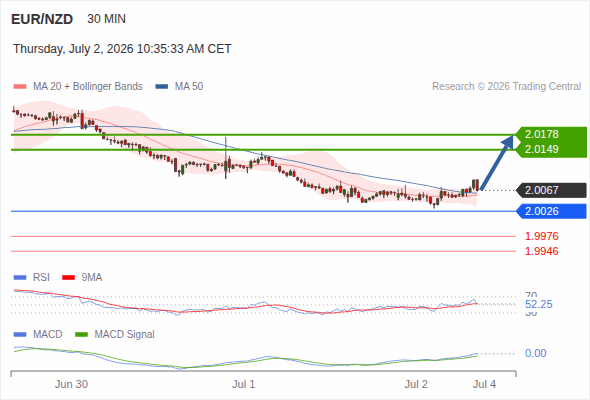Click the MACD Signal green legend swatch
This screenshot has height=400, width=590.
pyautogui.click(x=81, y=335)
